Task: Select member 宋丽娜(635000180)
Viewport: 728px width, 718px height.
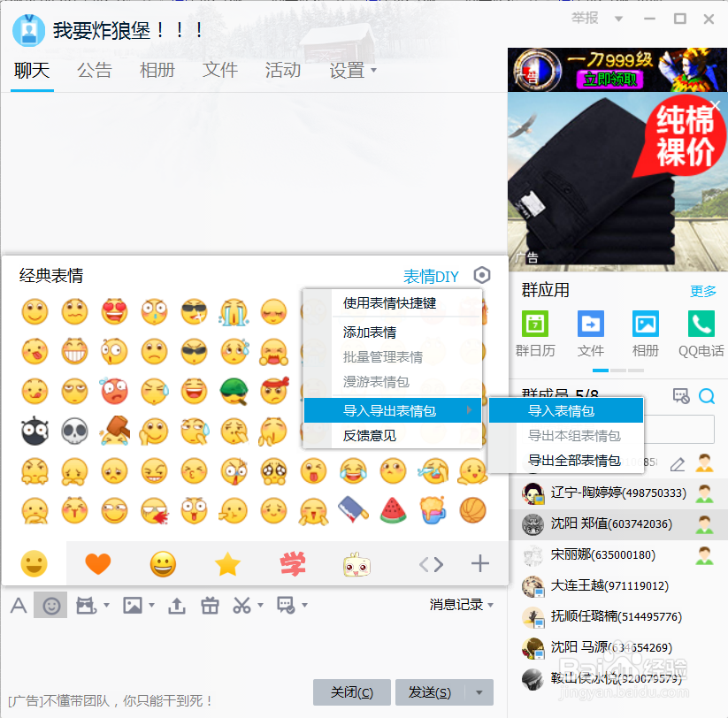Action: pos(617,554)
